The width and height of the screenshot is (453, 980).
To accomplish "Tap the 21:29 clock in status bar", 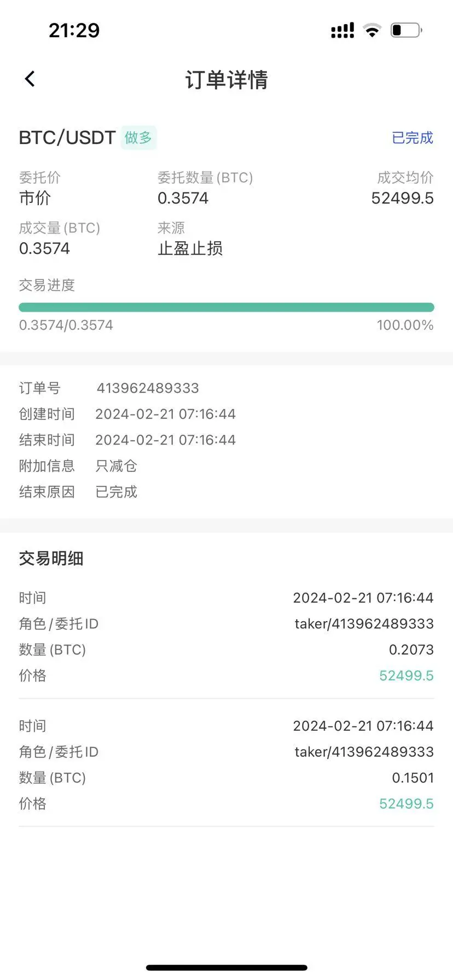I will click(74, 30).
